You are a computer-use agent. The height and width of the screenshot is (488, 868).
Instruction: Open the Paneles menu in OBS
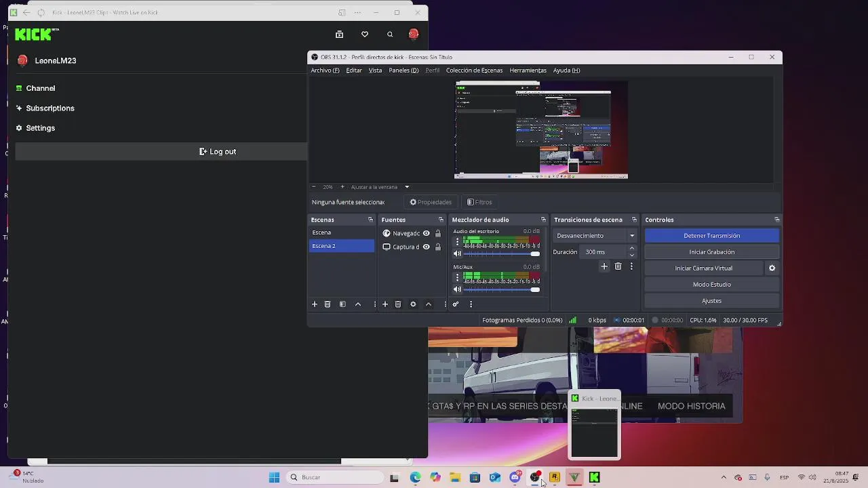[x=403, y=70]
